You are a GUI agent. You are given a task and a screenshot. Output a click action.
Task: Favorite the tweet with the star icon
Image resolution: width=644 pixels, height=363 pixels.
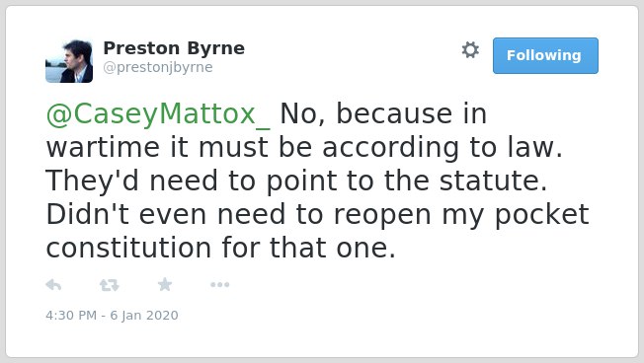point(165,284)
